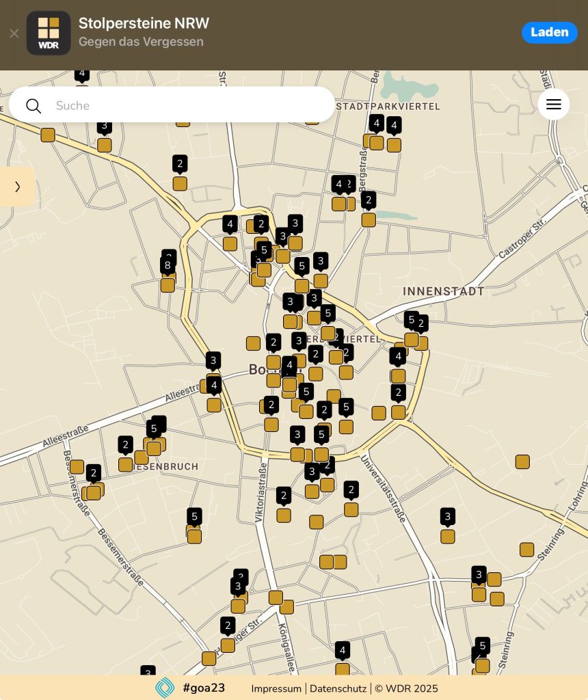Tap the WDR app icon in banner

pos(49,33)
